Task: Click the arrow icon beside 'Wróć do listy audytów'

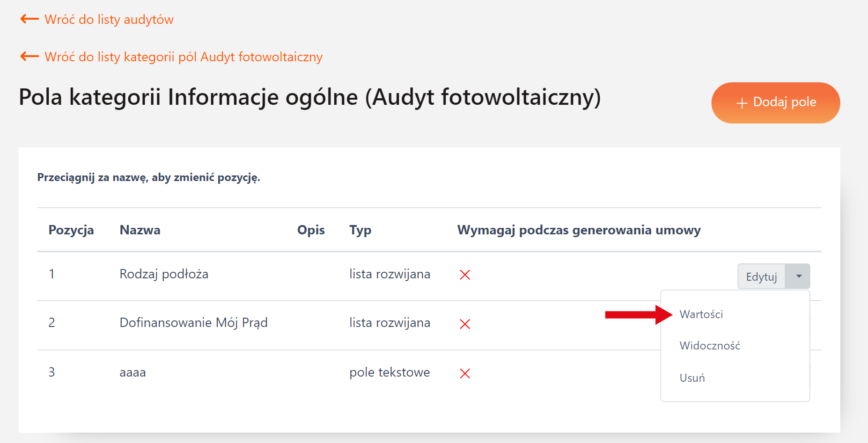Action: [x=29, y=19]
